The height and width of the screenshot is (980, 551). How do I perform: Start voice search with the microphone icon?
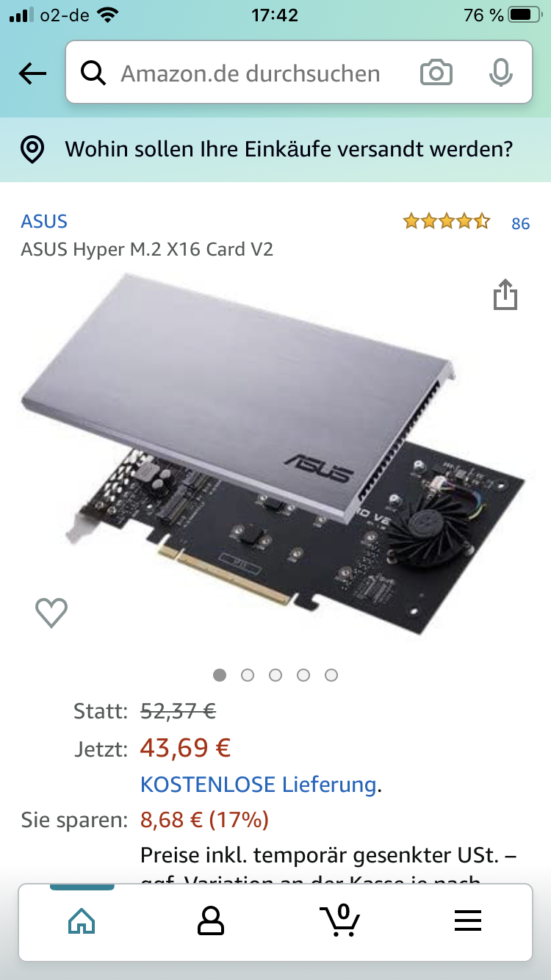501,73
